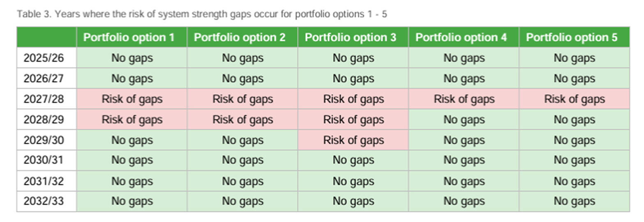Select the 2025/26 row label
This screenshot has width=644, height=222.
coord(44,58)
